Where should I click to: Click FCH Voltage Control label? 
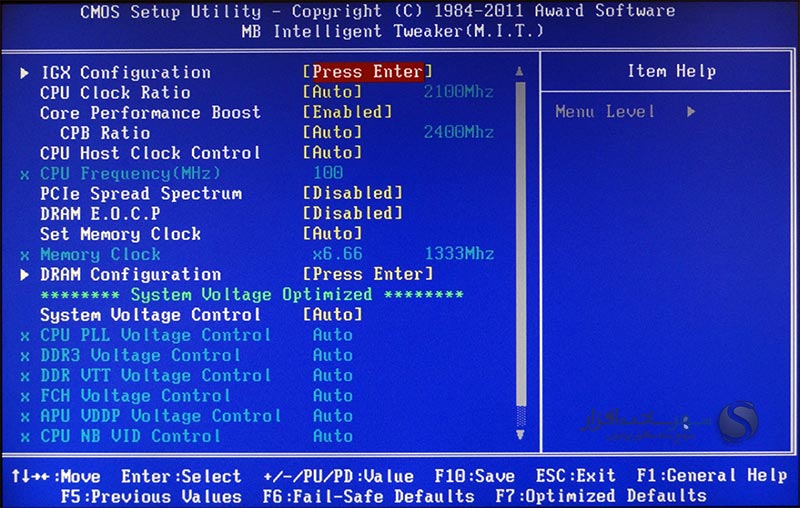[x=135, y=396]
